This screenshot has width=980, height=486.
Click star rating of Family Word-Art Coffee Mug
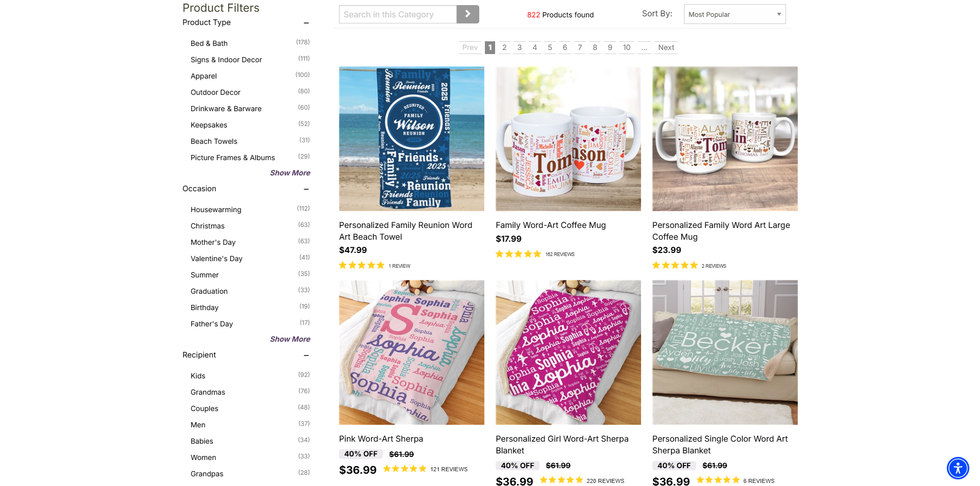(x=518, y=254)
